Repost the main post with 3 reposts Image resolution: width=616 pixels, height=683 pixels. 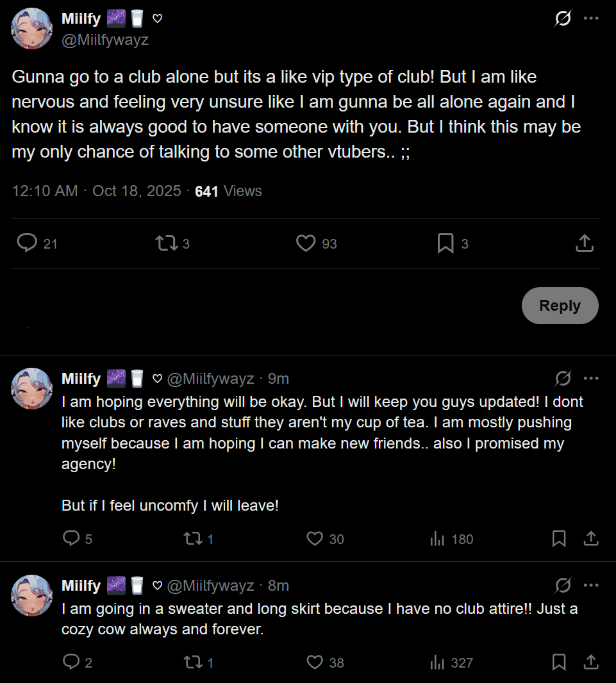coord(165,243)
